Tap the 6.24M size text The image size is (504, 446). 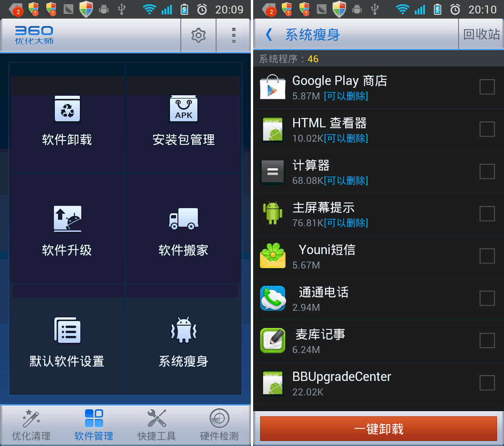[306, 349]
